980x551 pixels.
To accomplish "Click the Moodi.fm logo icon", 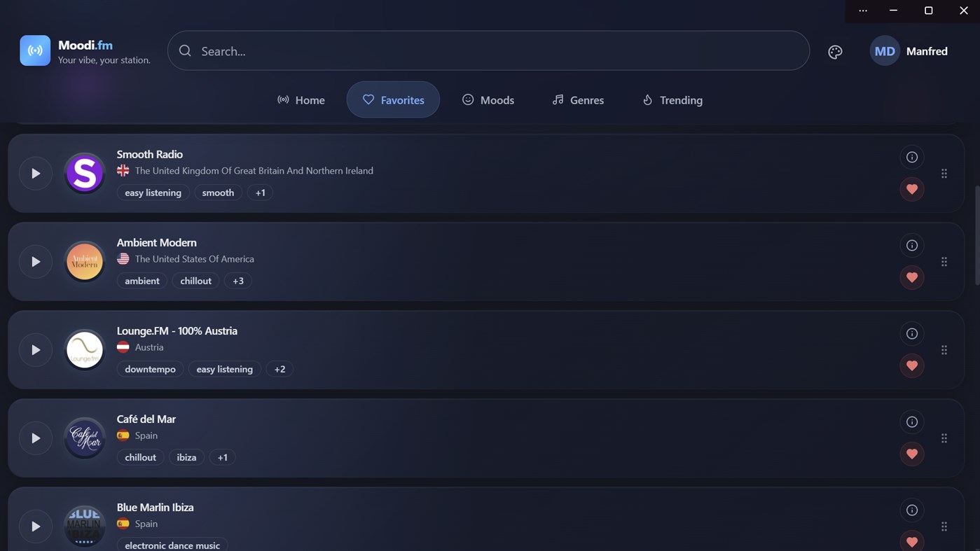I will [35, 50].
